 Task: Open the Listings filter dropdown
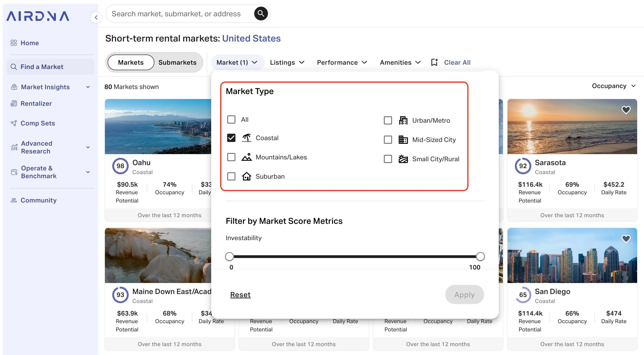[287, 62]
